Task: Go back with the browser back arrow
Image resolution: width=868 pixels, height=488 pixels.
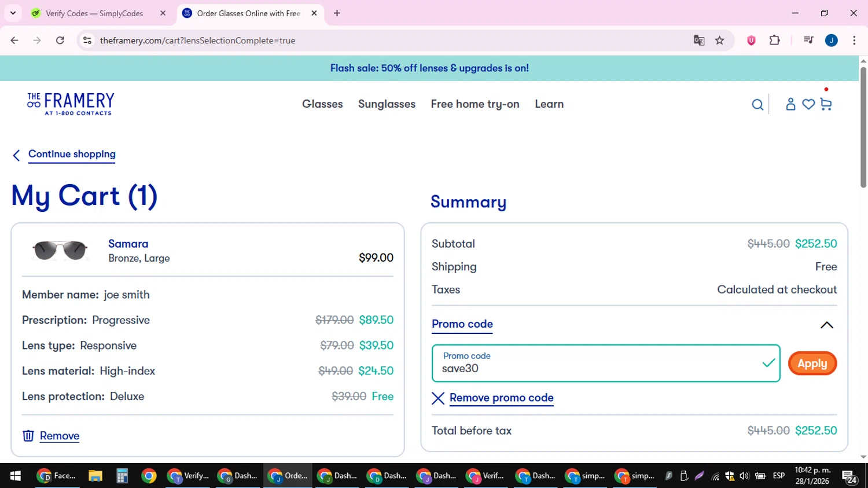Action: tap(14, 41)
